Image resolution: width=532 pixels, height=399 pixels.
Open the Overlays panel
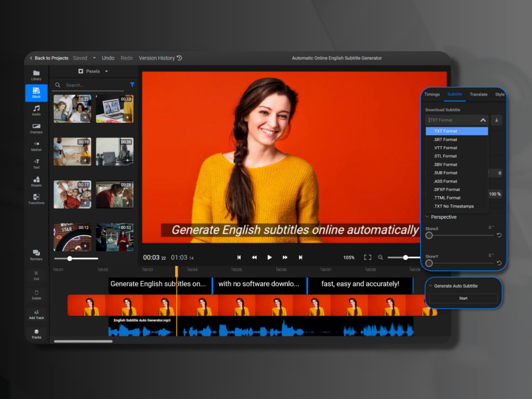coord(36,128)
